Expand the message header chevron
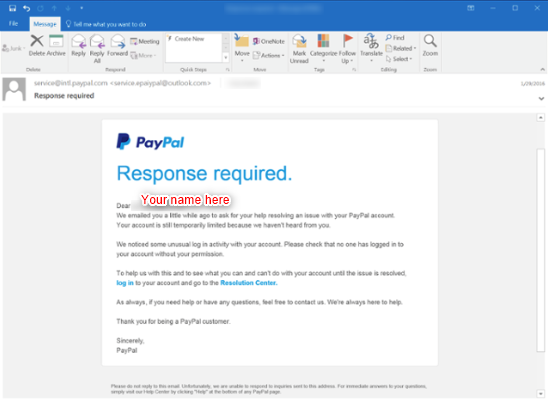This screenshot has width=548, height=402. [541, 99]
